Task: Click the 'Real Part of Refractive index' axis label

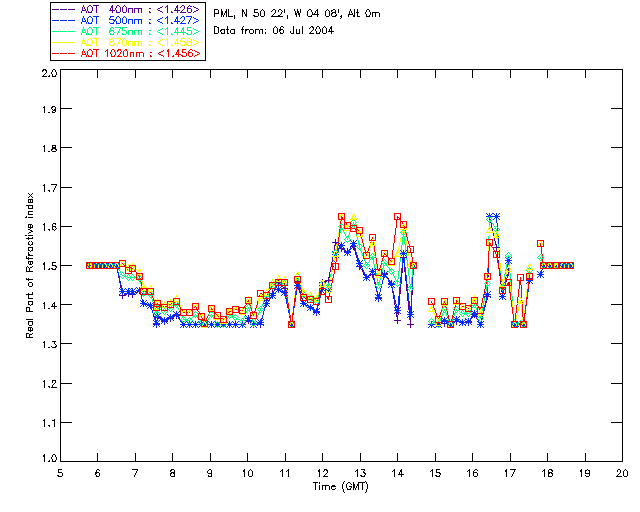Action: pos(29,265)
